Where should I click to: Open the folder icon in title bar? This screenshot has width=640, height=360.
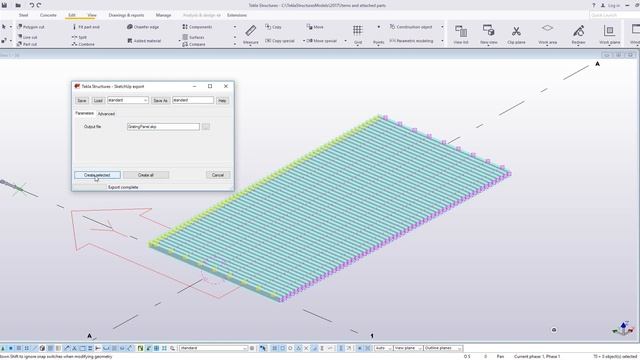pyautogui.click(x=18, y=5)
